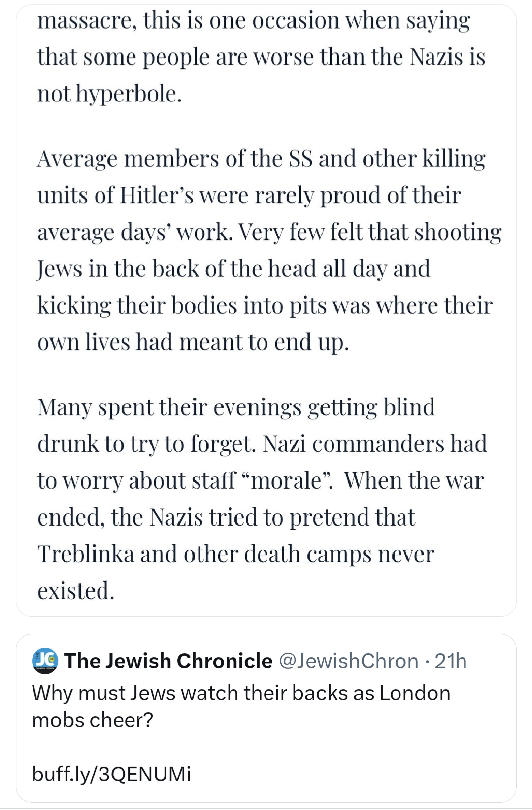532x810 pixels.
Task: Follow the buff.ly/3QENUMi link
Action: [111, 774]
